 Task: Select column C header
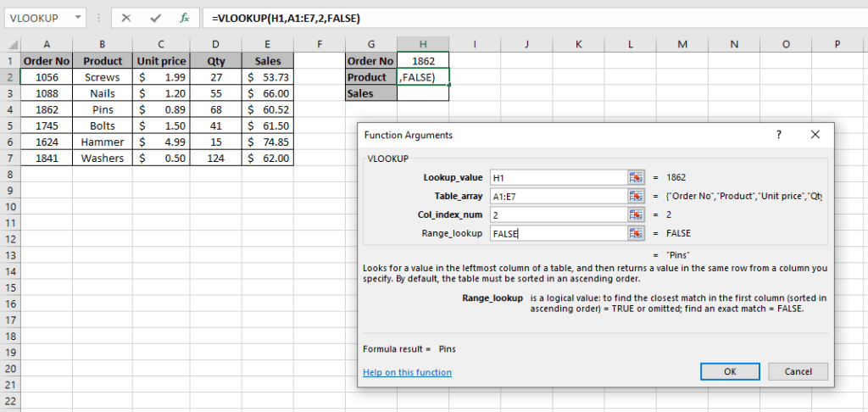(161, 45)
